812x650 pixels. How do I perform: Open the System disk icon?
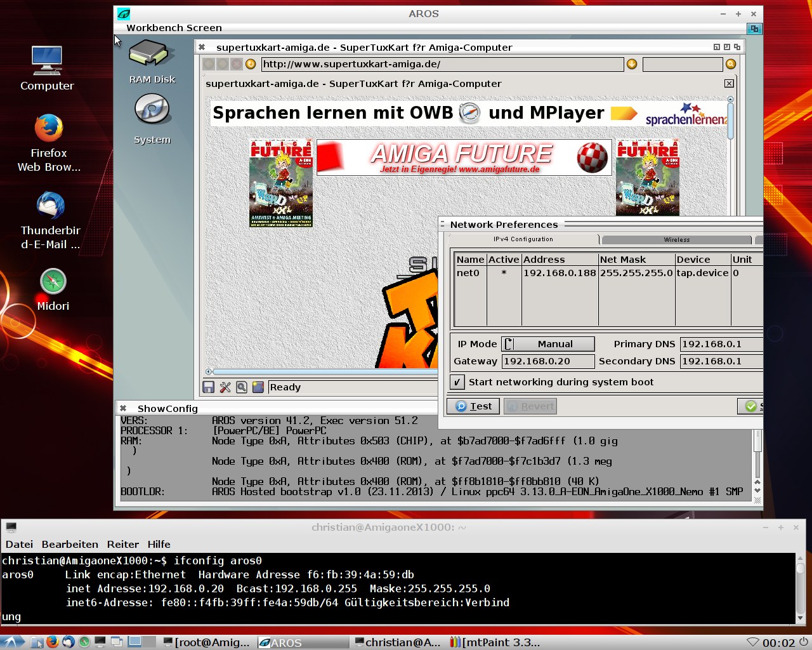tap(152, 110)
